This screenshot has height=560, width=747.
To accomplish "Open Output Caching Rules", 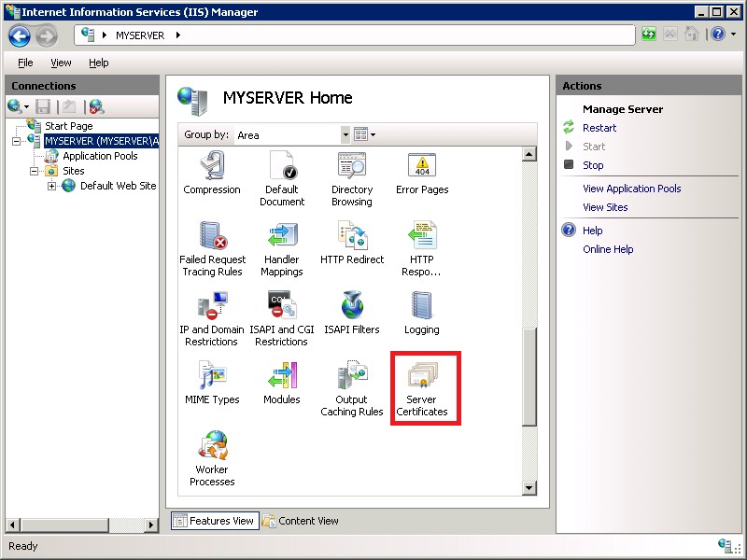I will click(x=352, y=388).
